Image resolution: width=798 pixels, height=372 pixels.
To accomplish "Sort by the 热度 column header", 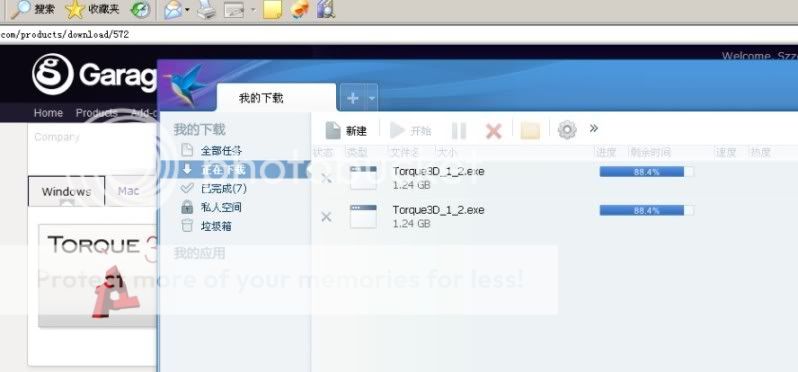I will tap(760, 152).
